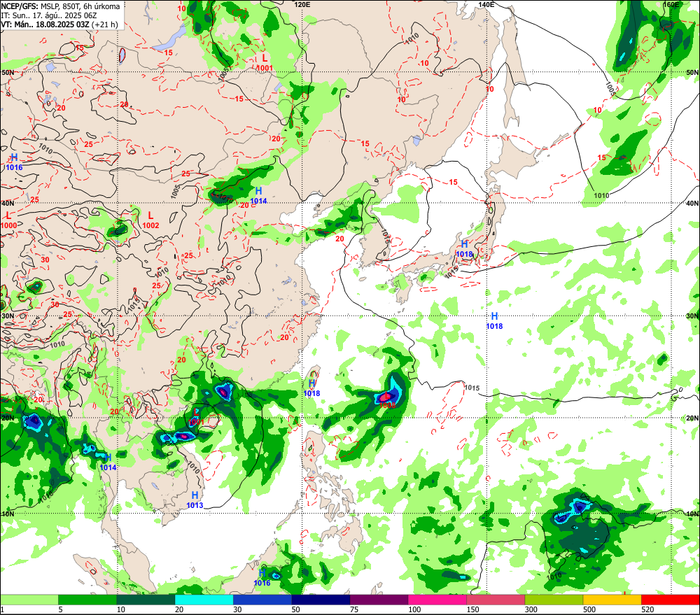Select the blue 30–50 mm legend swatch

(262, 600)
